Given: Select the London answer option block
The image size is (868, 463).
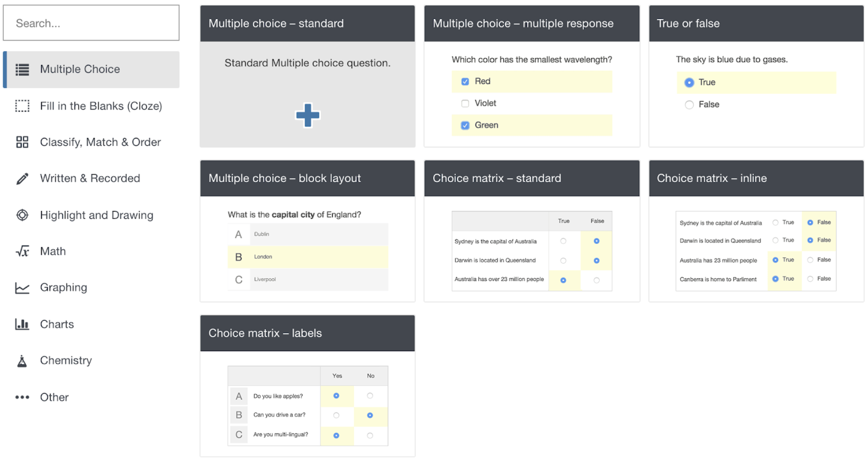Looking at the screenshot, I should tap(307, 257).
